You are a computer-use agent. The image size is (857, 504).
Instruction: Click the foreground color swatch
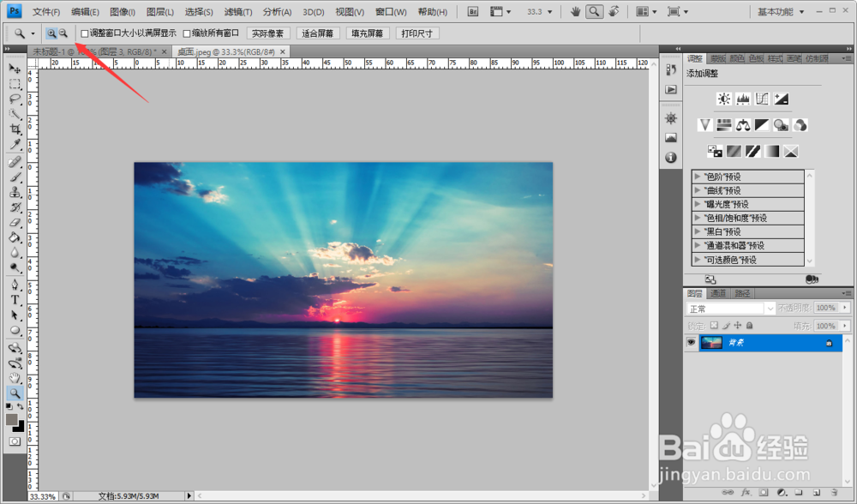[x=11, y=419]
